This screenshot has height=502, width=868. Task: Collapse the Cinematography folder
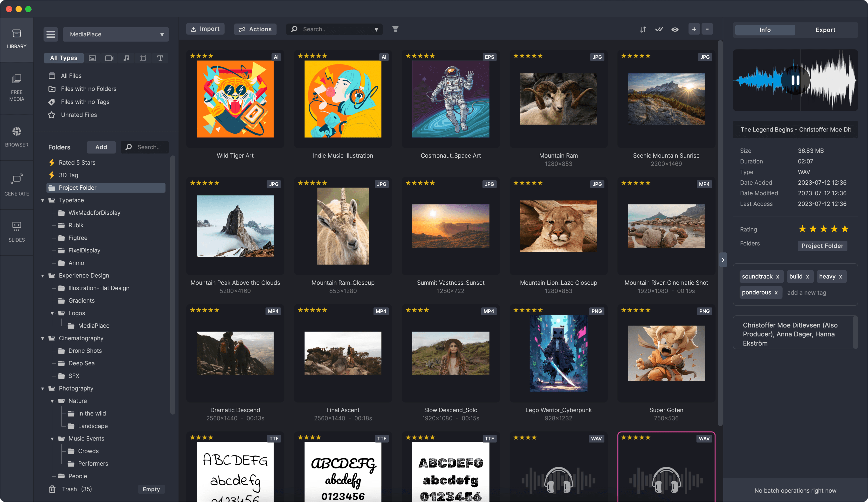click(43, 338)
